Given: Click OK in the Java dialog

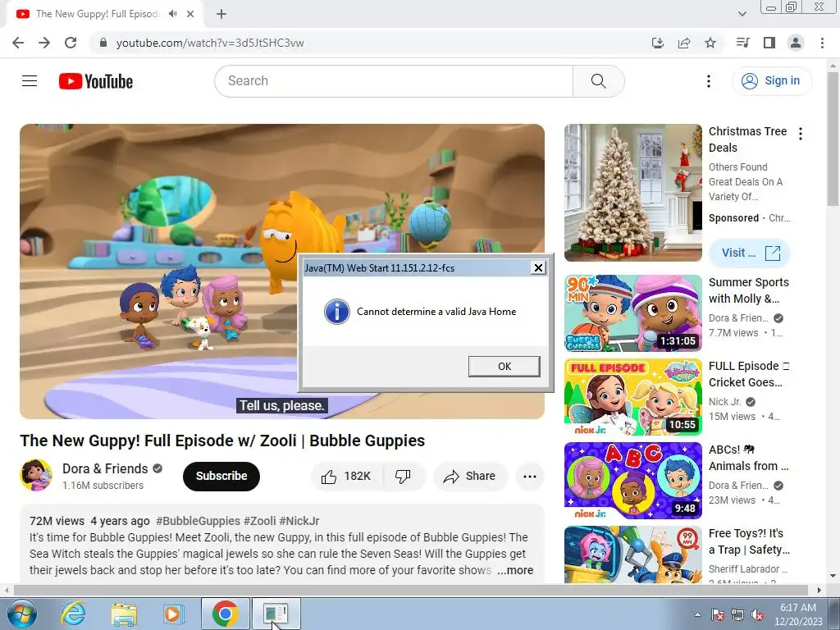Looking at the screenshot, I should tap(504, 367).
